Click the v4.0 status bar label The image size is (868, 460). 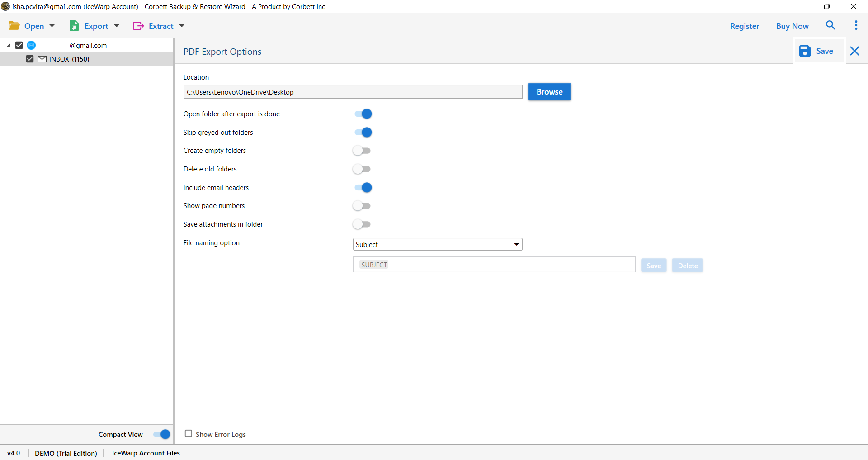point(14,453)
